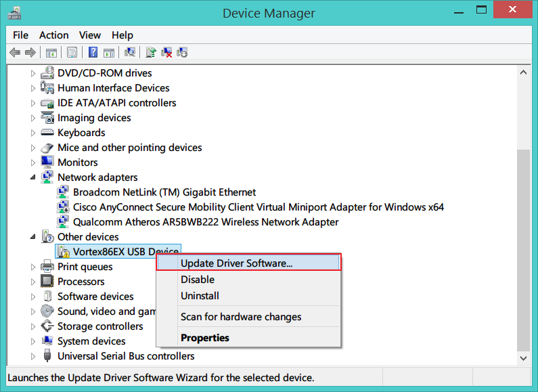
Task: Open the Properties toolbar icon
Action: (x=72, y=52)
